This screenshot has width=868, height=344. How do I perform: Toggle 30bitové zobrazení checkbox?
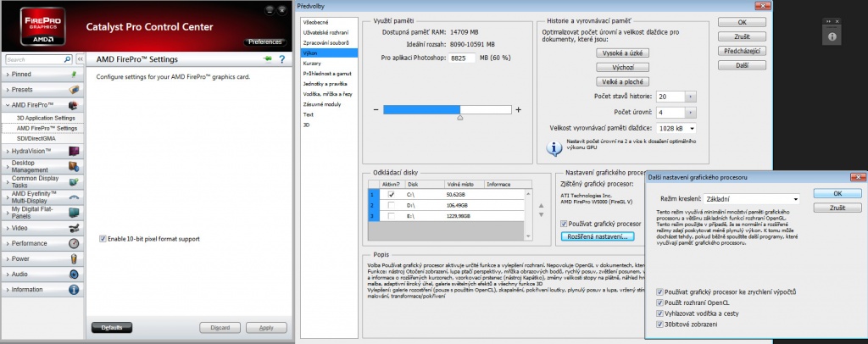[x=659, y=325]
